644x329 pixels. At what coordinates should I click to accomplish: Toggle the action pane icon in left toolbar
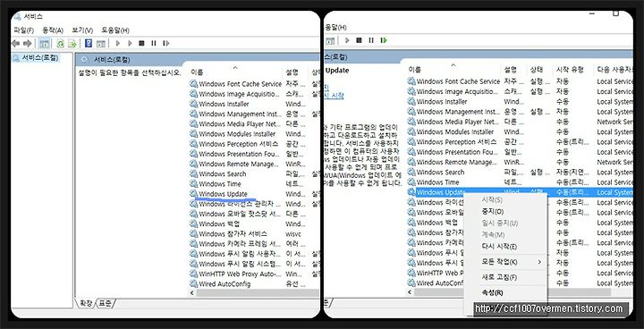pyautogui.click(x=100, y=44)
